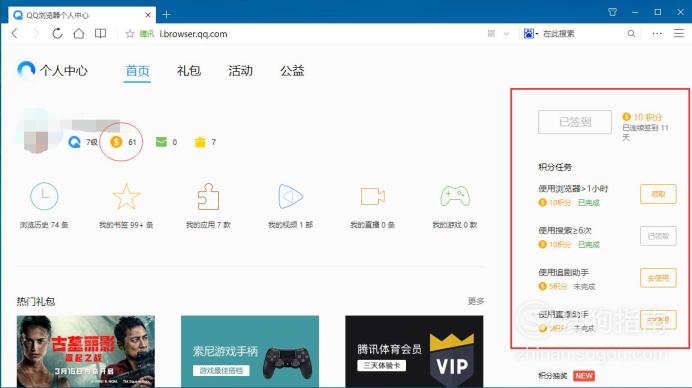Click the 已签到 button

(575, 122)
